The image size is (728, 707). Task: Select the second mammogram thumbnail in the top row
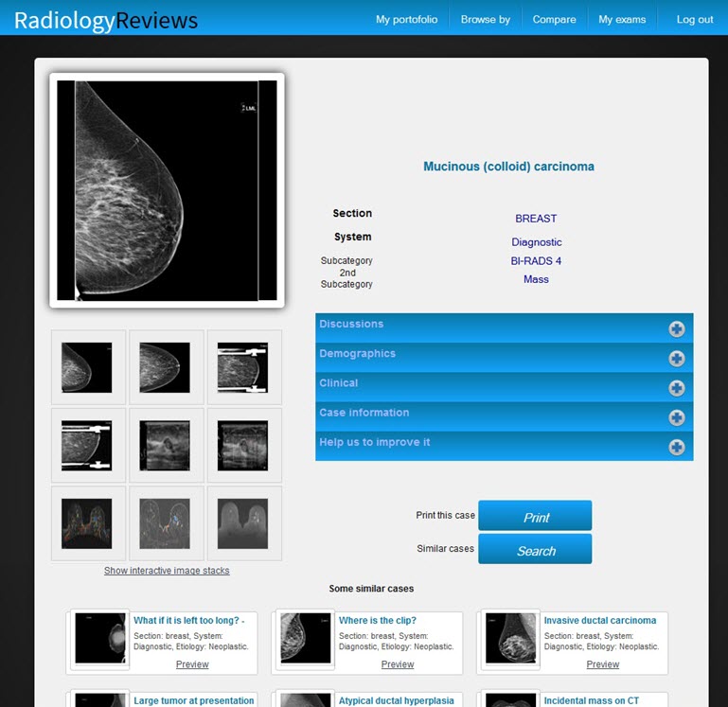coord(165,367)
